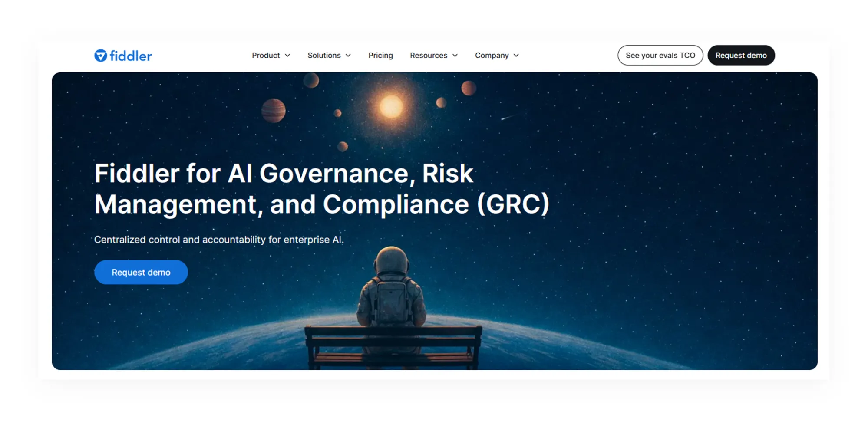
Task: Click the blue Request demo hero button
Action: point(141,272)
